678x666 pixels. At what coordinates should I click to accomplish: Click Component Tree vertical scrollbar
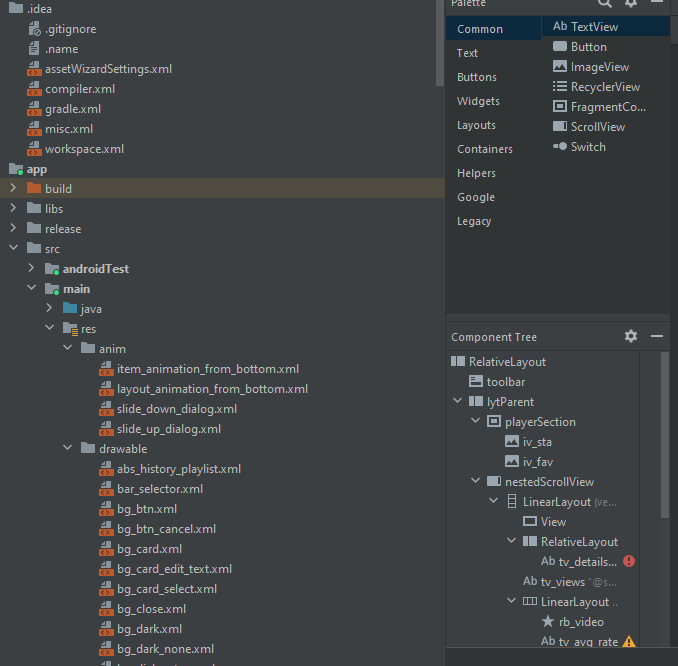pos(665,434)
